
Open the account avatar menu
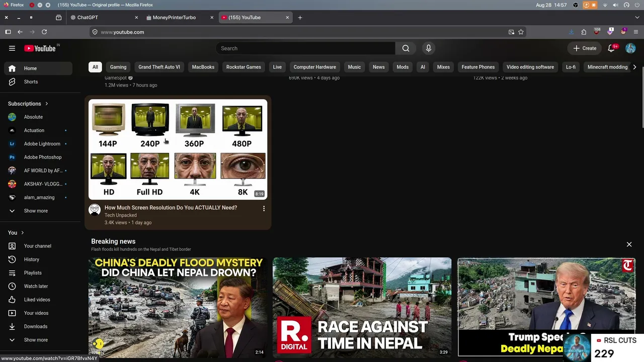[x=630, y=48]
